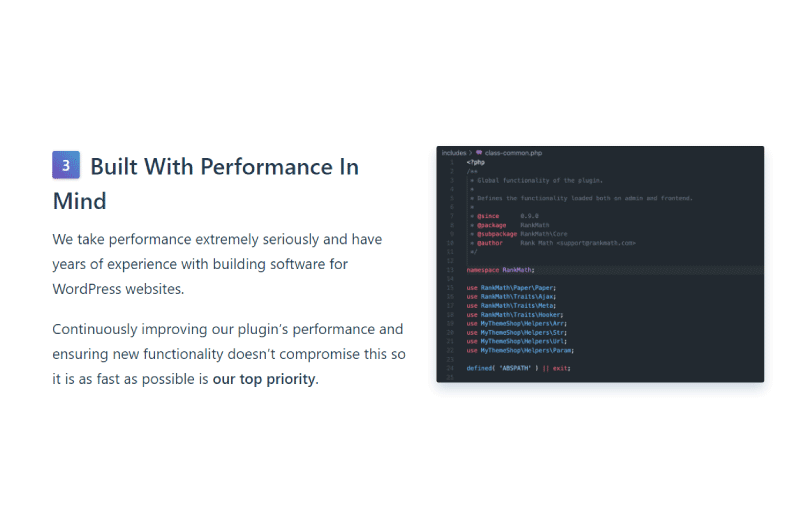Open the class-common.php breadcrumb file
The width and height of the screenshot is (800, 530).
pos(513,153)
